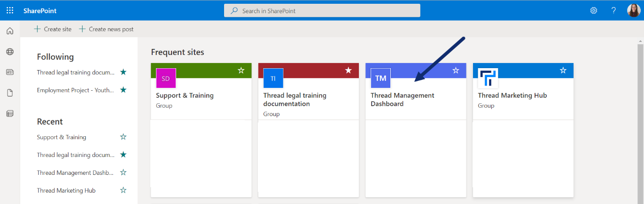
Task: Click the TM site logo tile
Action: pyautogui.click(x=380, y=78)
